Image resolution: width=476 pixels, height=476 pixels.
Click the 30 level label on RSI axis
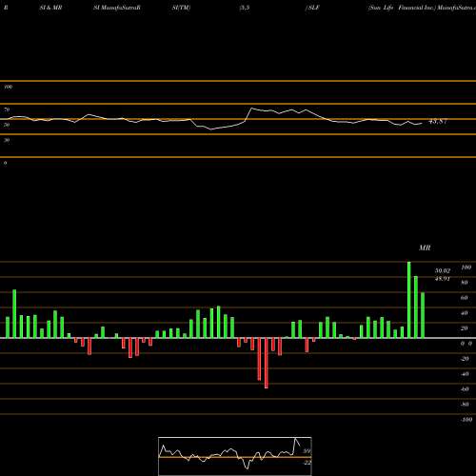pos(7,140)
